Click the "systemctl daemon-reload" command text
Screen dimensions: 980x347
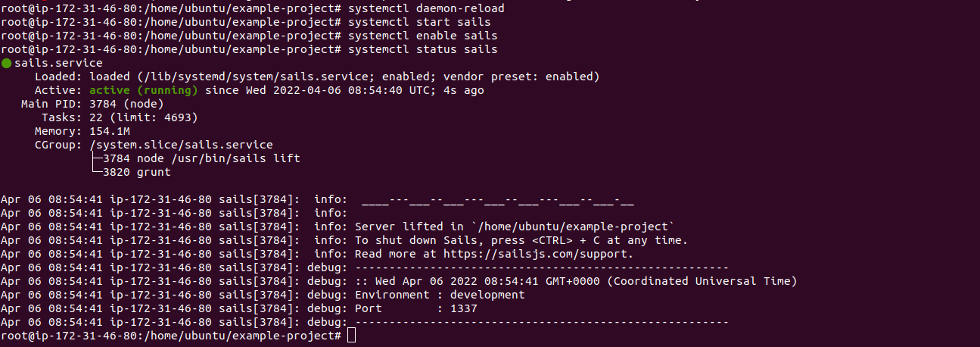(425, 8)
